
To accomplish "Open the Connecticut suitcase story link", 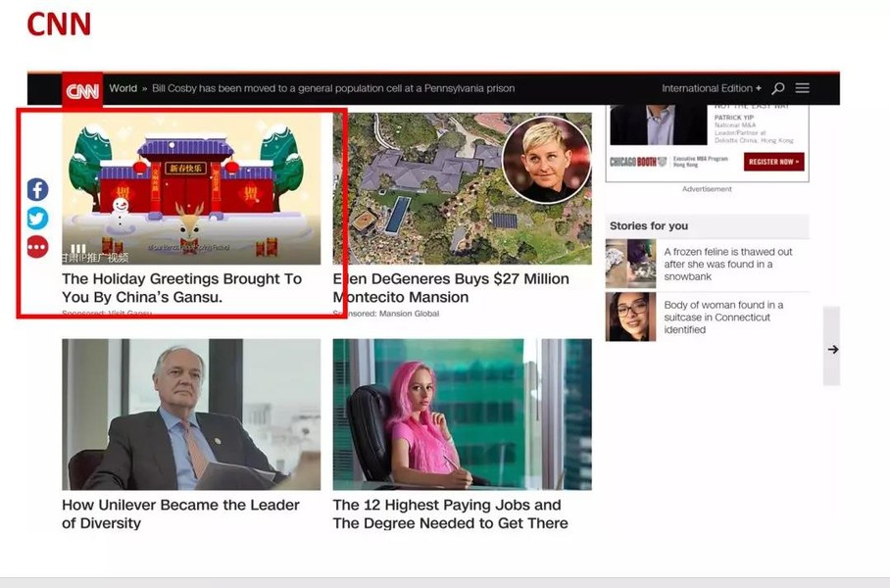I will click(723, 318).
